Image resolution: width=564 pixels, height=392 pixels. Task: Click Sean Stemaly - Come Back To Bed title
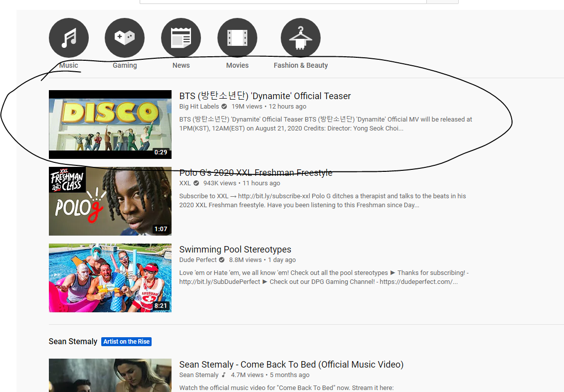291,365
